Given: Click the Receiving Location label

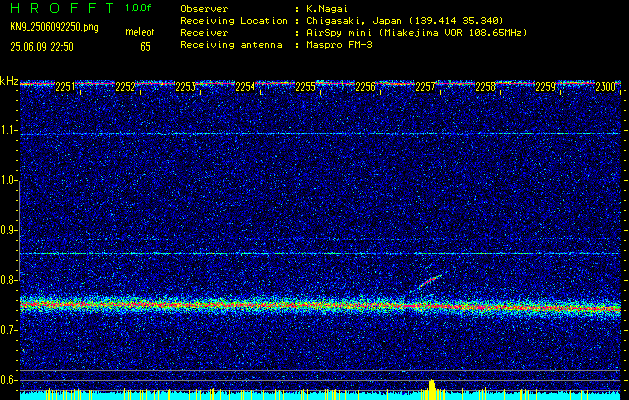Looking at the screenshot, I should tap(234, 20).
